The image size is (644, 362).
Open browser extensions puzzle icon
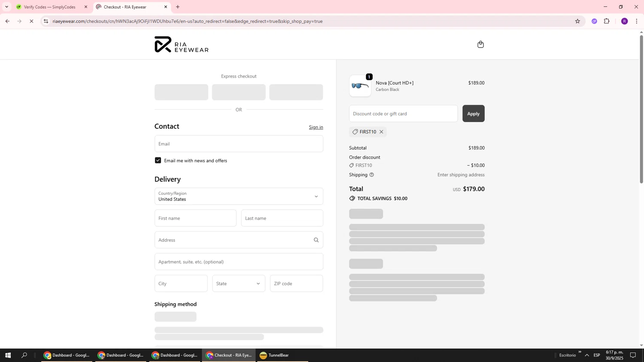[607, 21]
